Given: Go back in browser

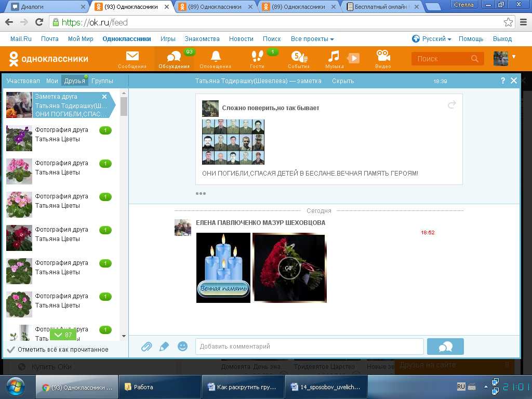Looking at the screenshot, I should (9, 22).
